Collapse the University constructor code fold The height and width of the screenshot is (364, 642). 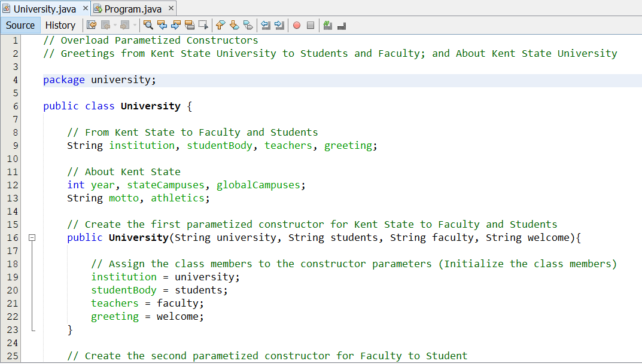pyautogui.click(x=32, y=237)
